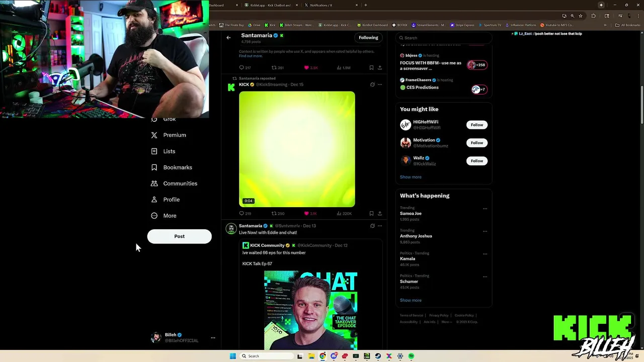Click the Following button for Santamaria
Viewport: 644px width, 362px height.
[x=368, y=38]
